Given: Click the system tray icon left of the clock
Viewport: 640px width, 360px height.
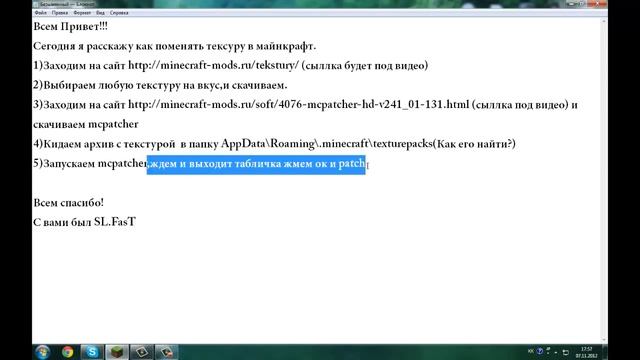Looking at the screenshot, I should (566, 352).
